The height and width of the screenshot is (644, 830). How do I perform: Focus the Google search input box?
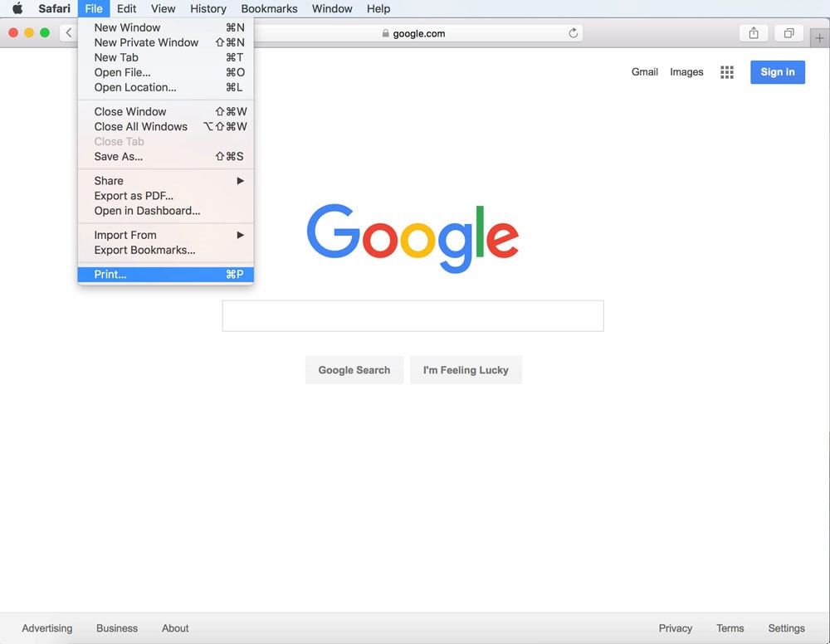point(413,316)
